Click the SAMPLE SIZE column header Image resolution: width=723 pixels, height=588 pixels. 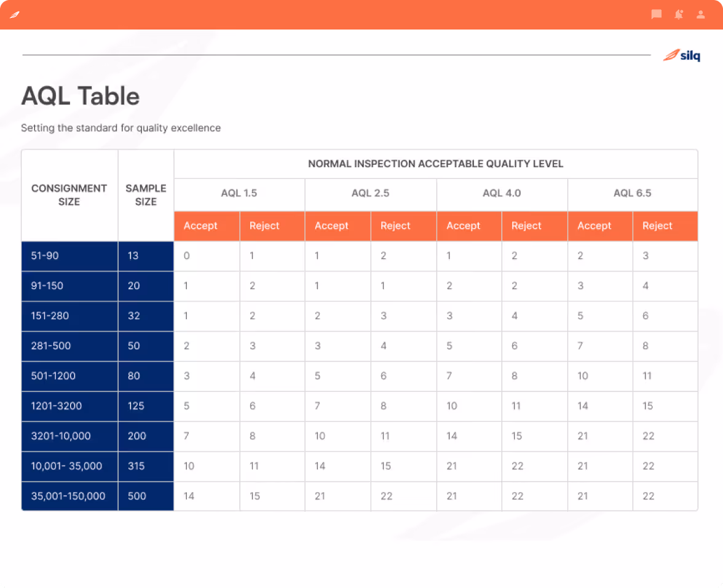pyautogui.click(x=146, y=195)
